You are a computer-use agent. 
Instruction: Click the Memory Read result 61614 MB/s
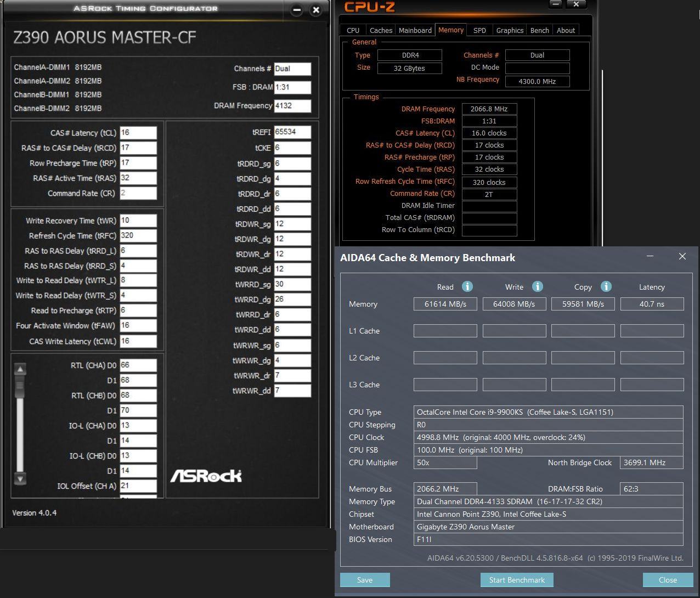[445, 304]
